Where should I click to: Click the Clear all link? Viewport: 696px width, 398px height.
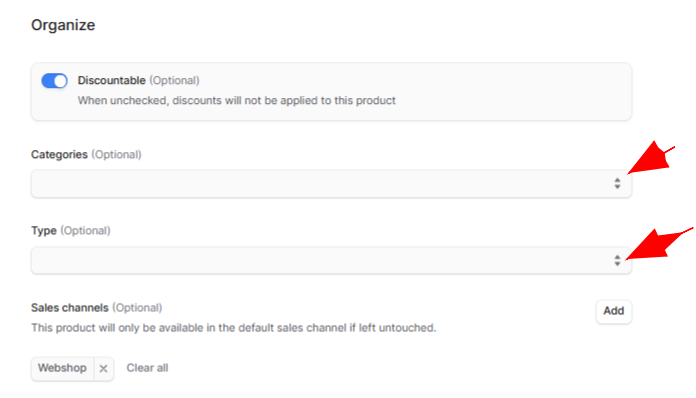point(147,368)
